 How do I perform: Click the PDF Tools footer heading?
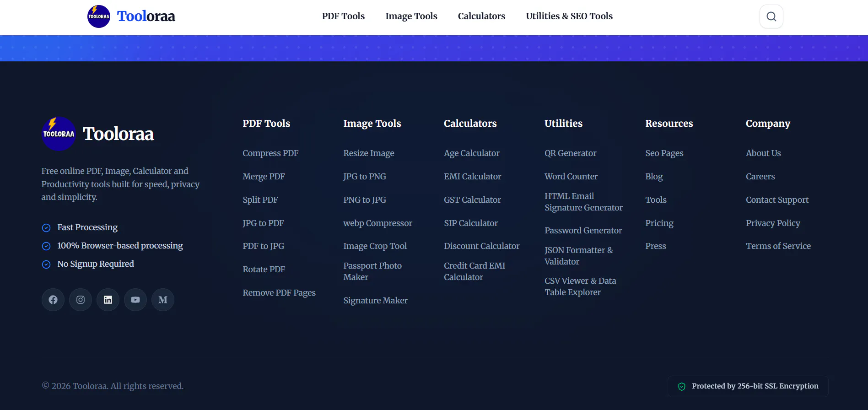tap(266, 124)
